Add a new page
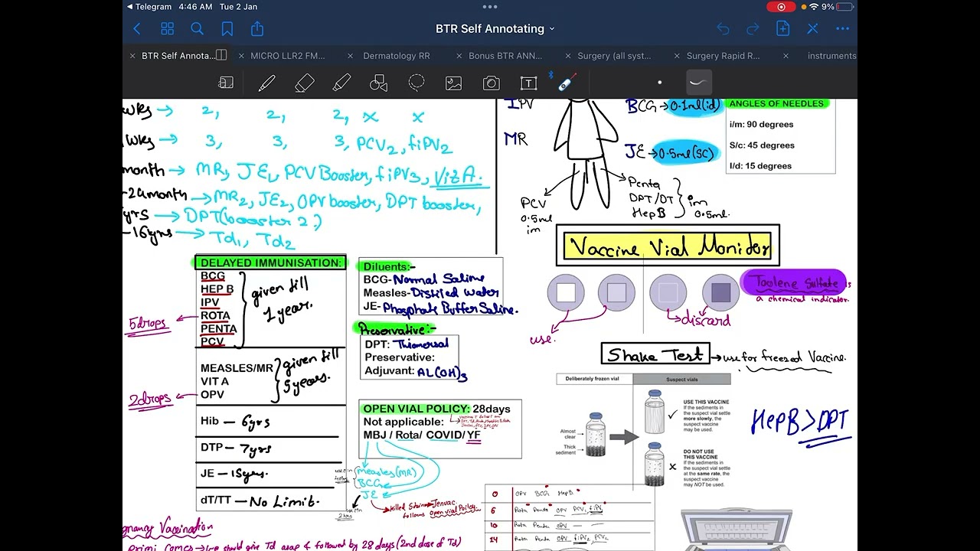980x551 pixels. click(782, 29)
